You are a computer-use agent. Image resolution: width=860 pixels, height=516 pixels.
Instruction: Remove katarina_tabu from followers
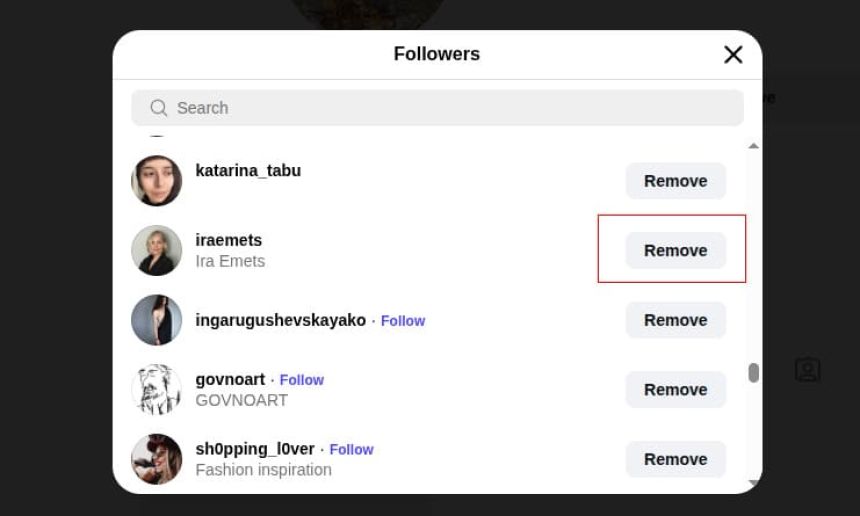[675, 181]
